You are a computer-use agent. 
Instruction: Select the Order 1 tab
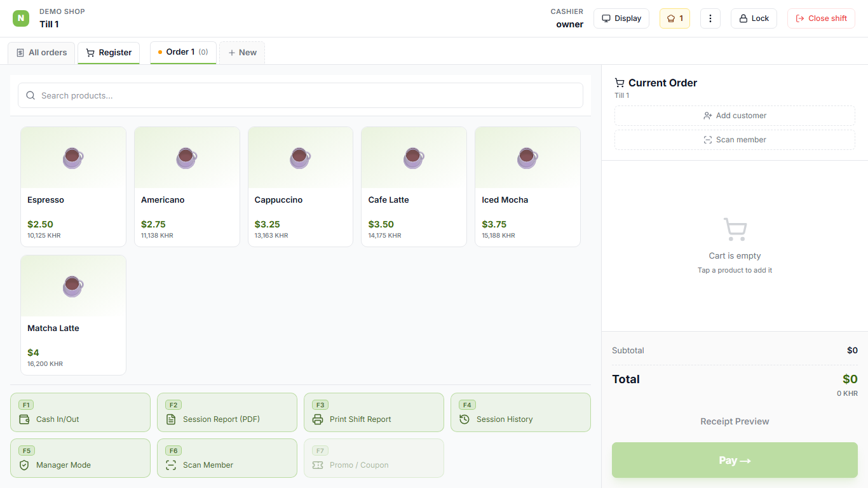183,52
